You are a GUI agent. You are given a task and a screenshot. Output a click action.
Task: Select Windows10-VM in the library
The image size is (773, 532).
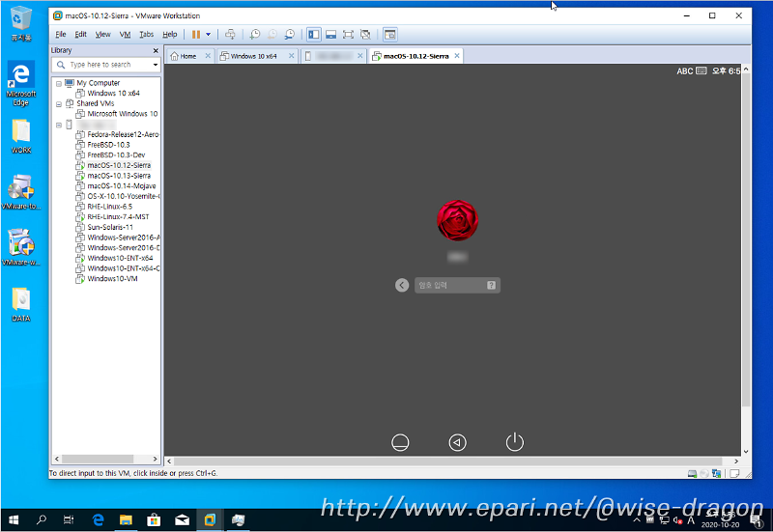point(107,279)
